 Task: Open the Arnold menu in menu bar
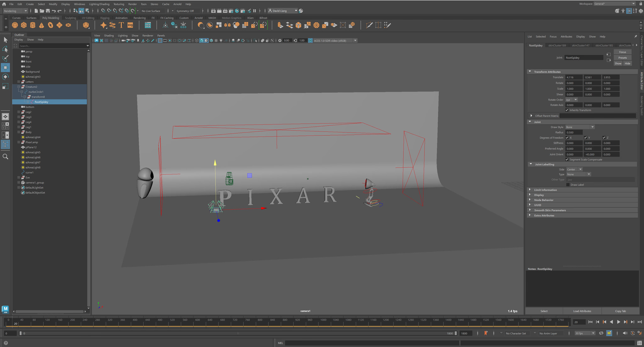click(177, 4)
